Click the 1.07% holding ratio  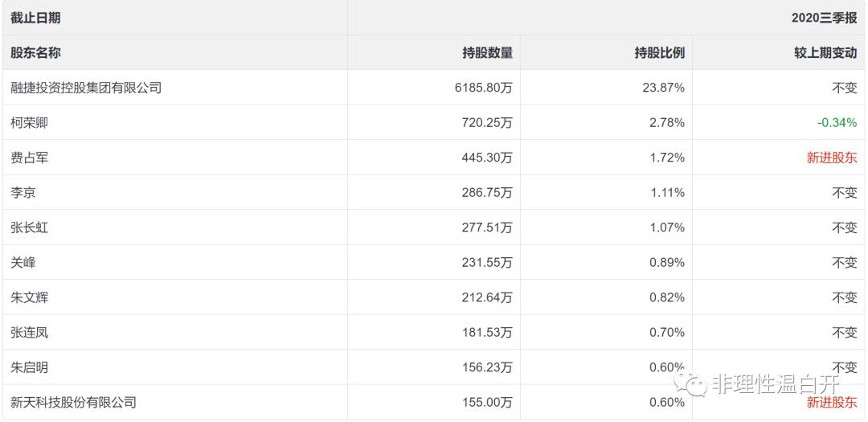[666, 227]
